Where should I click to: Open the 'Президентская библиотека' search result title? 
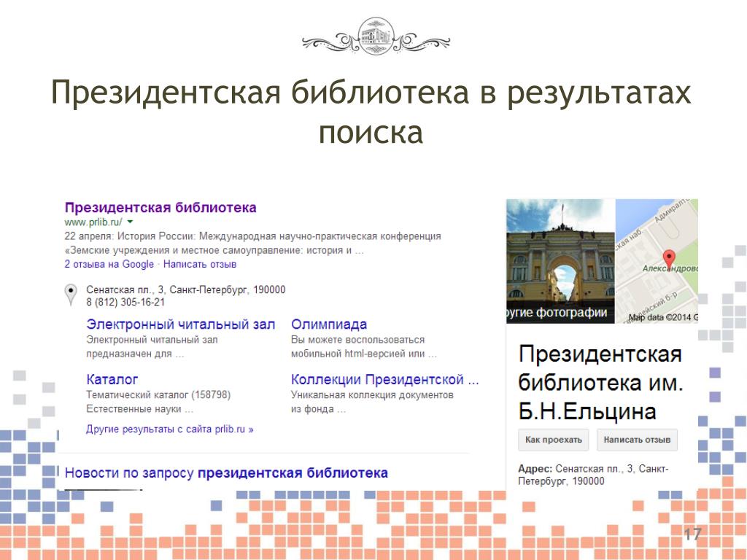tap(160, 208)
